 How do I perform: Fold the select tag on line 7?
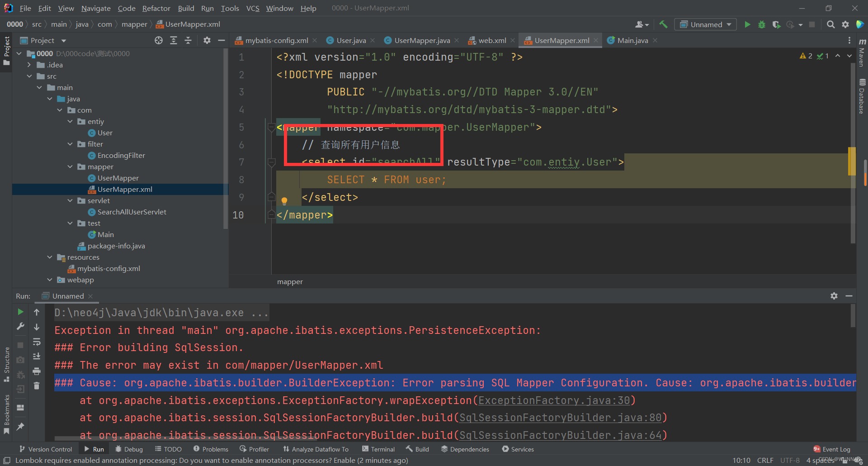pos(271,162)
